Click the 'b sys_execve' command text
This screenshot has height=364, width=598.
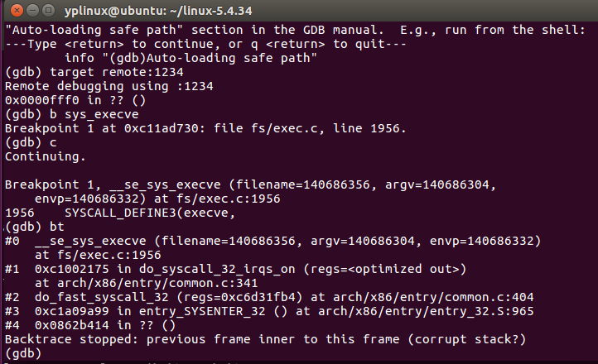click(x=94, y=115)
